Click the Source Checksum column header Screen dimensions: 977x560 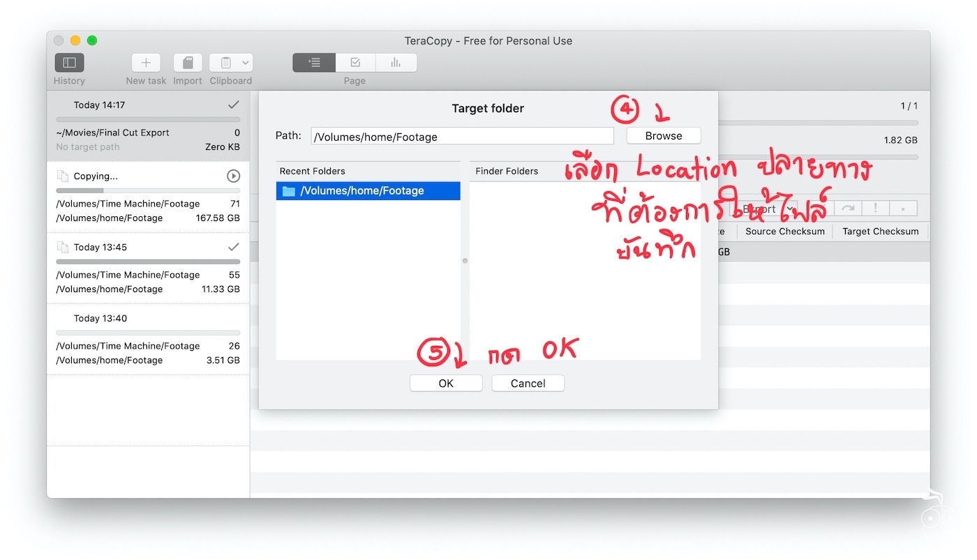tap(784, 231)
